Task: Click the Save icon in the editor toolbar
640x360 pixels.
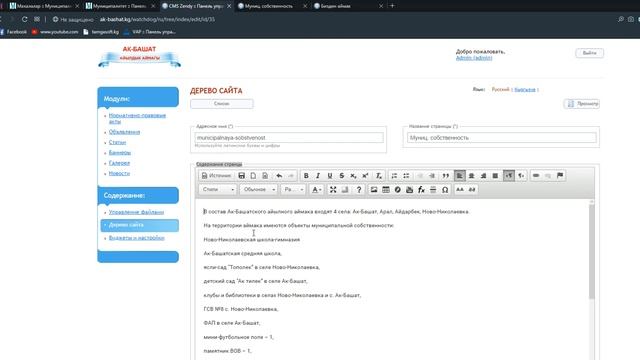Action: point(241,176)
